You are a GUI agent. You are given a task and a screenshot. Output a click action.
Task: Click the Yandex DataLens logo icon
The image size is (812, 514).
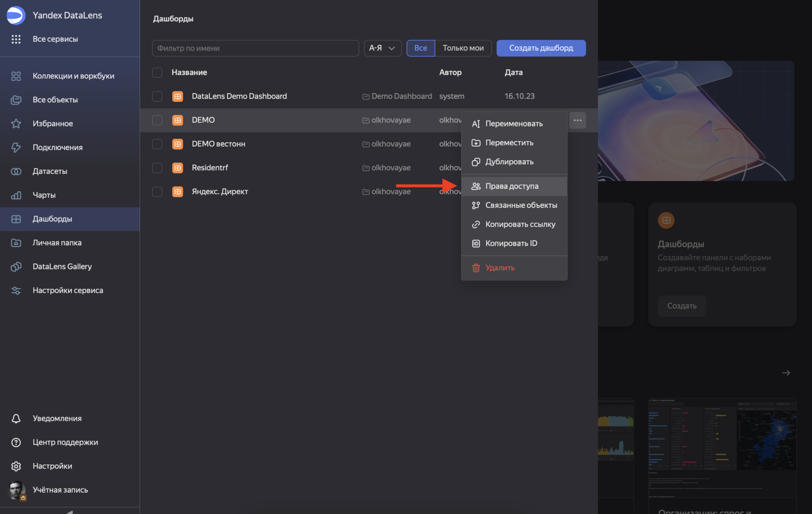(15, 15)
